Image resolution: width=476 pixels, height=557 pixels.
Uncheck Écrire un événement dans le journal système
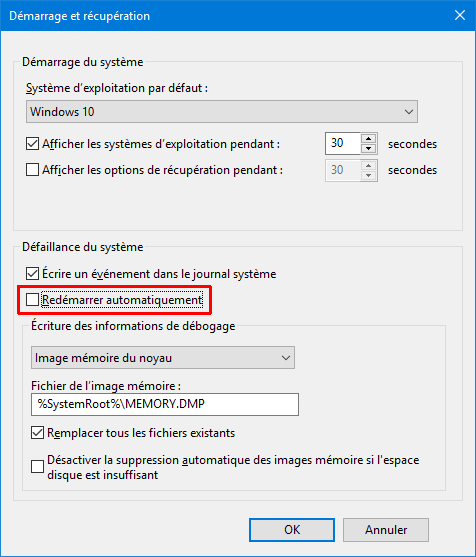click(32, 274)
